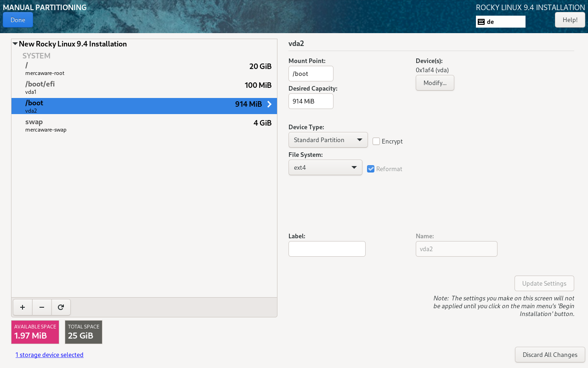The height and width of the screenshot is (368, 588).
Task: Click the Name field showing vda2
Action: 457,249
